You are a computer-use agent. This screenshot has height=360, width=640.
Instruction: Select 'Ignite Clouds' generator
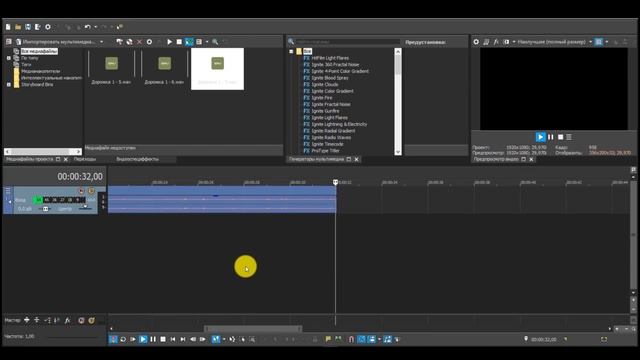click(x=324, y=84)
